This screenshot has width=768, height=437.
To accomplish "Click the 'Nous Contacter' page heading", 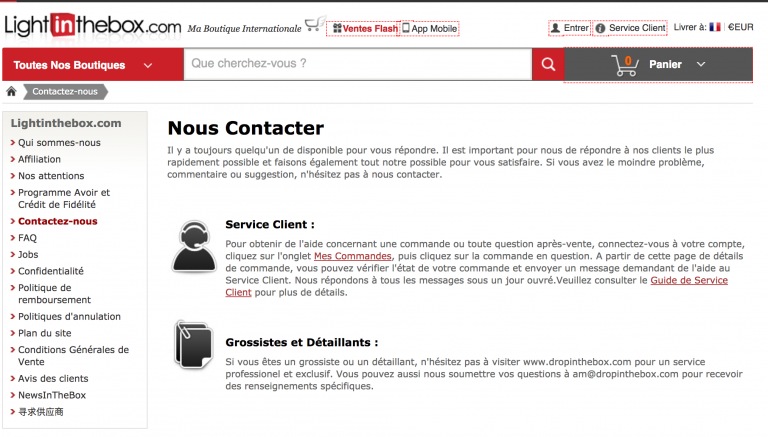I will coord(245,128).
